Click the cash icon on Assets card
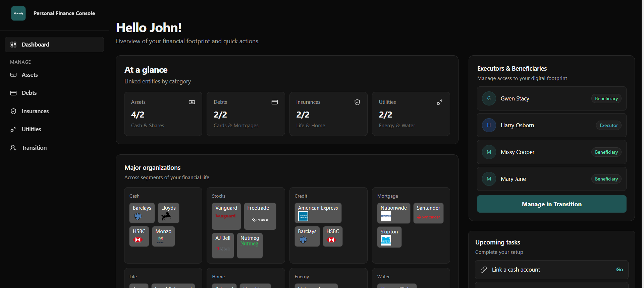 click(x=192, y=102)
